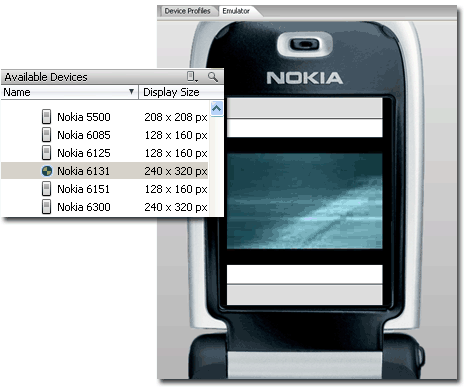The image size is (464, 389).
Task: Click the Nokia 6131 active device icon
Action: point(47,171)
